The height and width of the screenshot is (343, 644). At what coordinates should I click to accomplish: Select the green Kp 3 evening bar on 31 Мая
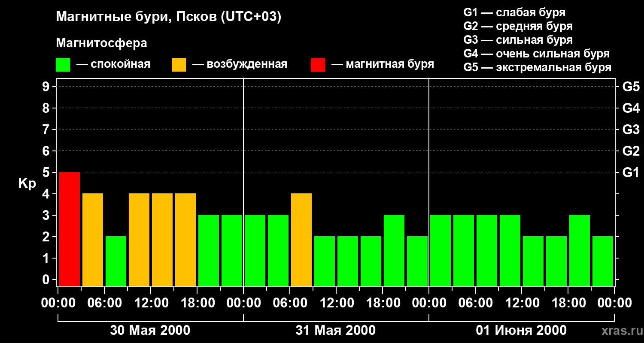[394, 250]
